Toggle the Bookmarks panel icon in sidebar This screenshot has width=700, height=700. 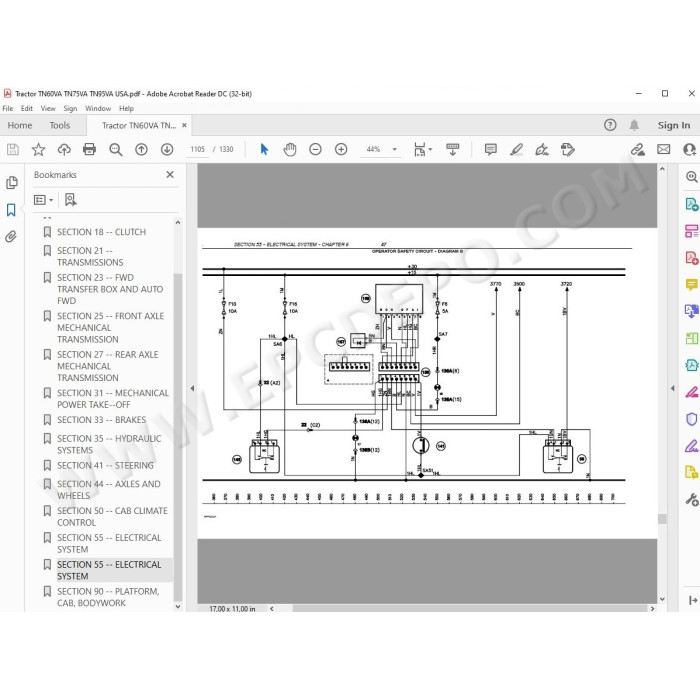[11, 209]
